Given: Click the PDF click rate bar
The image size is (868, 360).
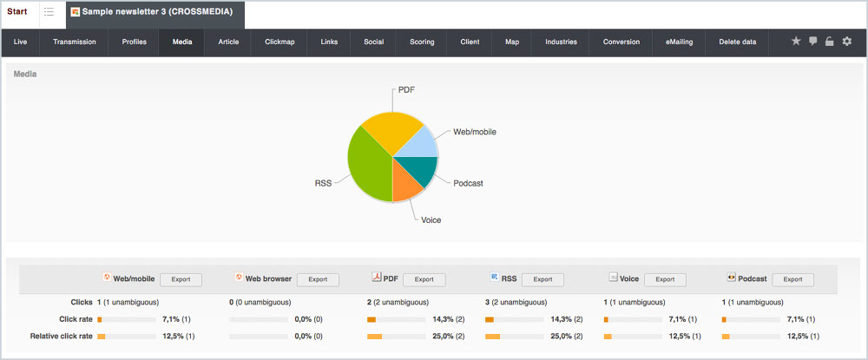Looking at the screenshot, I should (397, 319).
